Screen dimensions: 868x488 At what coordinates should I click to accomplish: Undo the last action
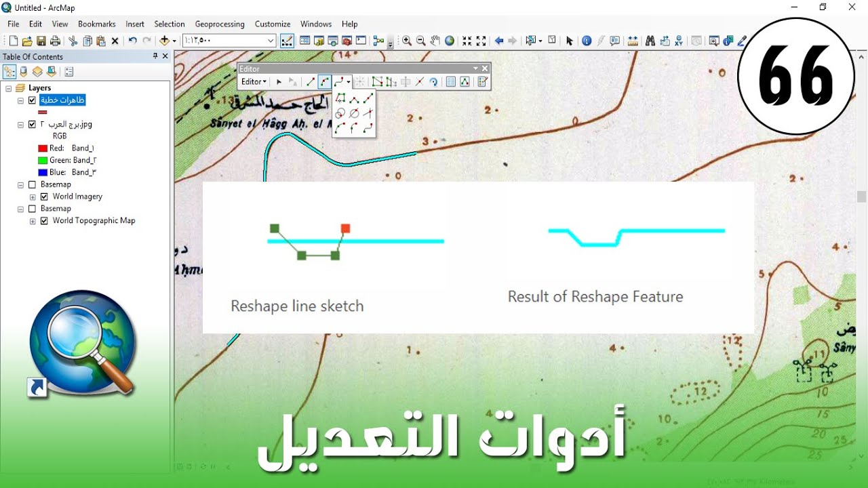pos(133,41)
